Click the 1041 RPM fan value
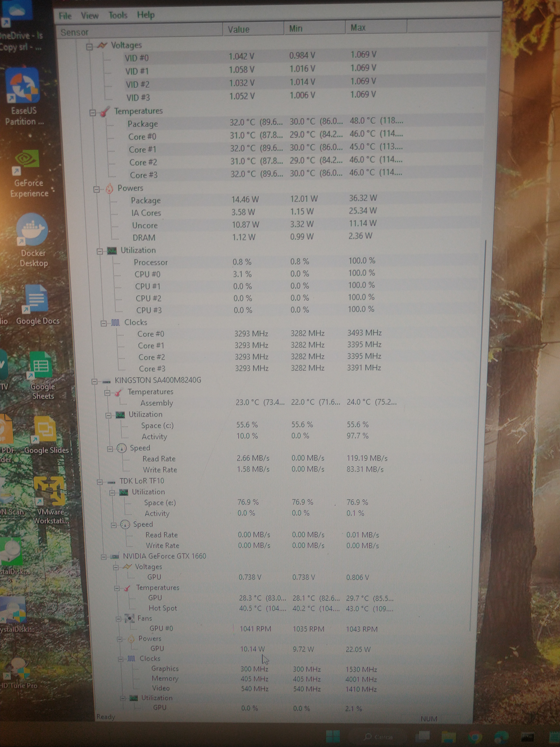The image size is (560, 747). pyautogui.click(x=255, y=629)
